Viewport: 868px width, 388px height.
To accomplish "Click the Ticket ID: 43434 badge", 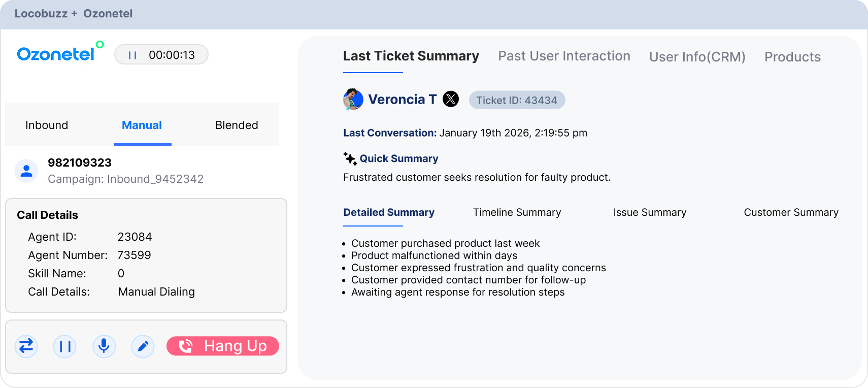I will pos(517,100).
